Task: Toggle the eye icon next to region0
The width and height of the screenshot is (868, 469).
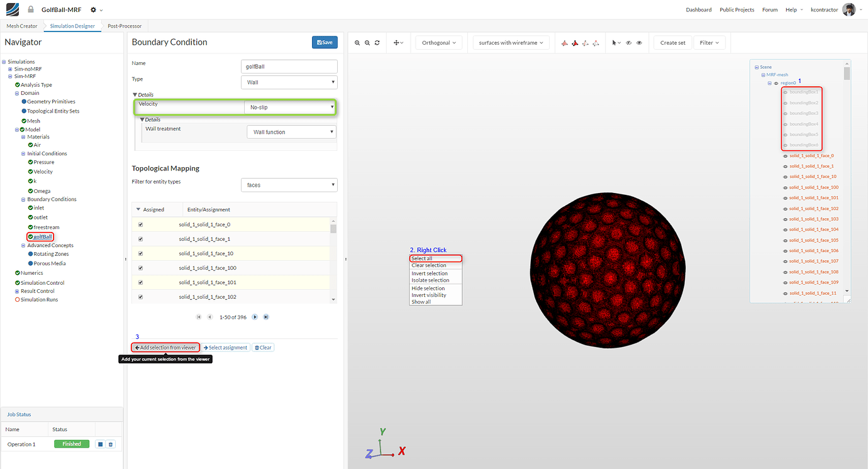Action: 776,83
